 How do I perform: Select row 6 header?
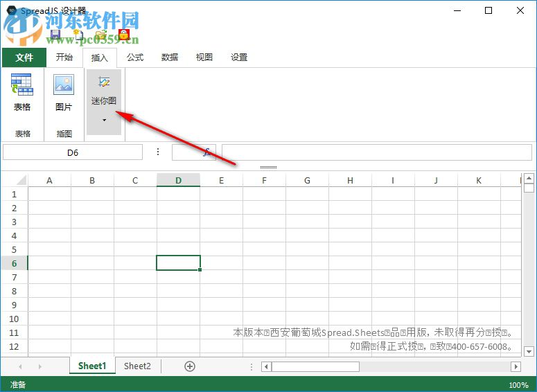click(x=14, y=263)
